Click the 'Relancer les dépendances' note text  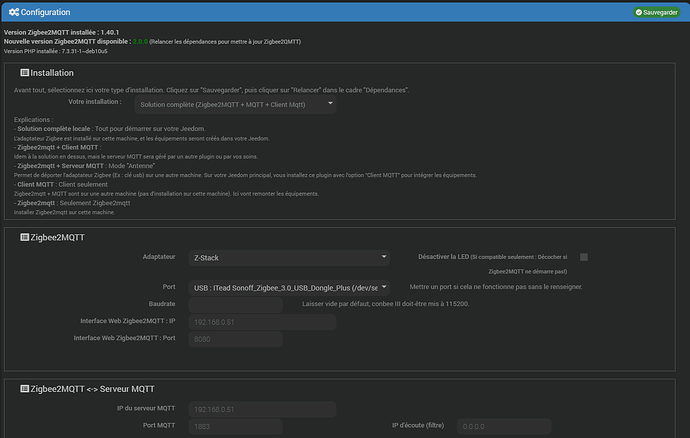pos(225,42)
